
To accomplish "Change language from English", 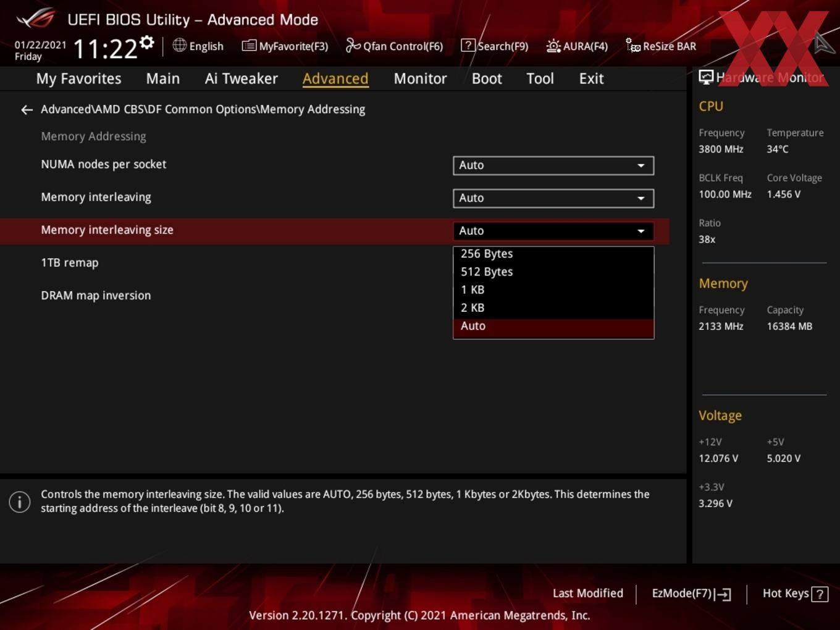I will click(x=206, y=46).
